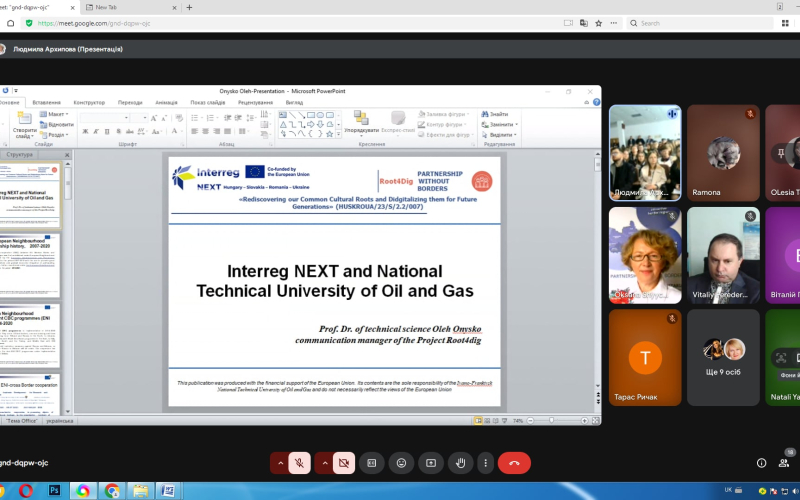Viewport: 800px width, 500px height.
Task: Expand the shapes gallery more arrow
Action: 338,134
